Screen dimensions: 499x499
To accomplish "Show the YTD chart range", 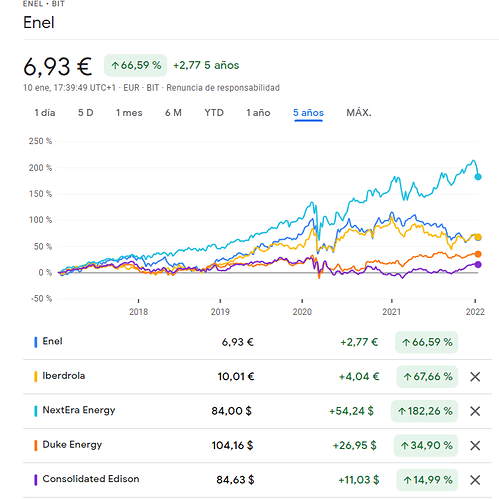I will (x=214, y=113).
